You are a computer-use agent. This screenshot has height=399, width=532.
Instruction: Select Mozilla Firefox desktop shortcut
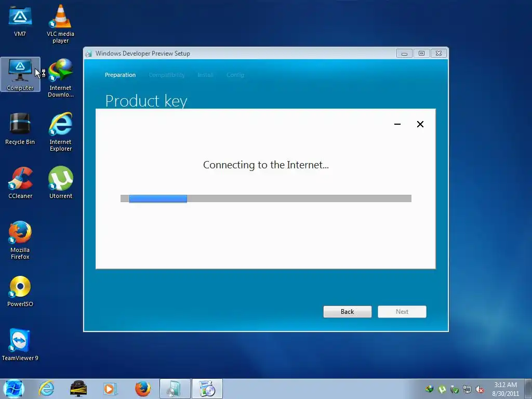tap(20, 240)
